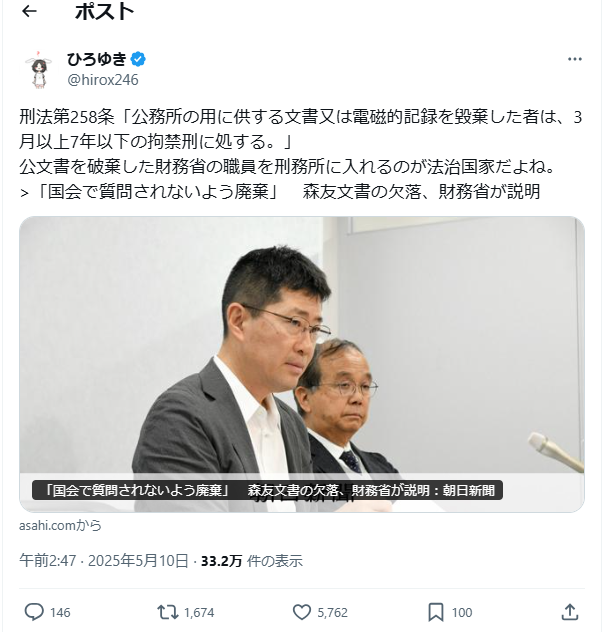Viewport: 605px width, 632px height.
Task: Click the article headline caption overlay
Action: (267, 490)
